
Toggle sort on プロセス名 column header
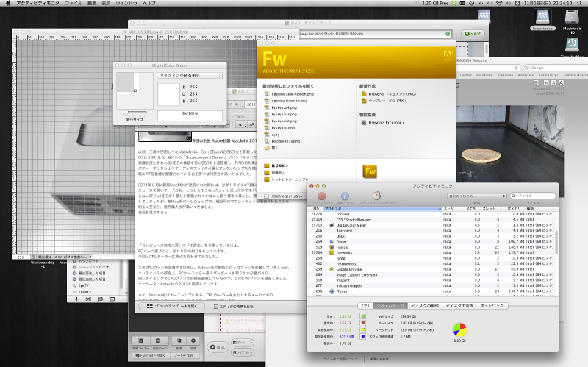point(382,208)
